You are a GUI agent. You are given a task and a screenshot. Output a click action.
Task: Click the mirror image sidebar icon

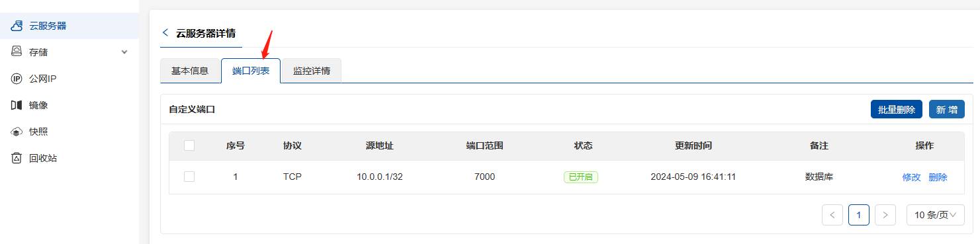[x=17, y=105]
